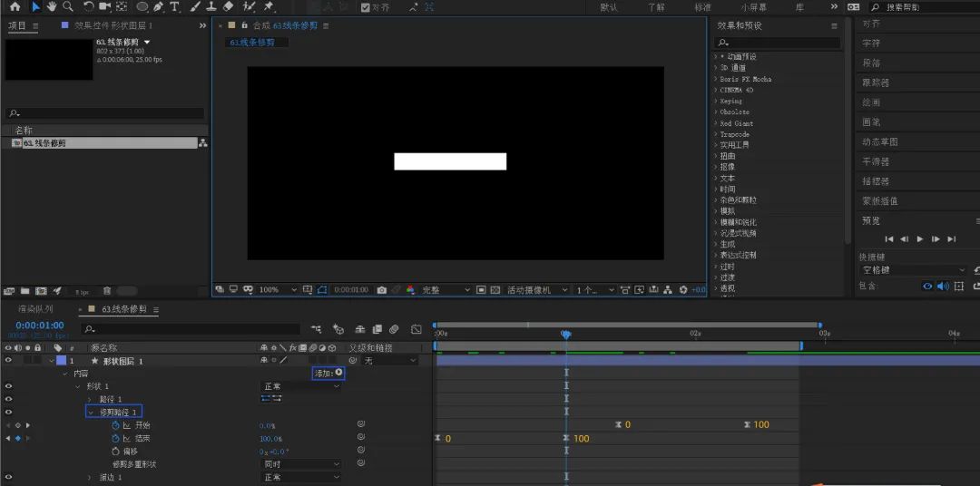Viewport: 980px width, 486px height.
Task: Select the Hand tool
Action: click(52, 7)
